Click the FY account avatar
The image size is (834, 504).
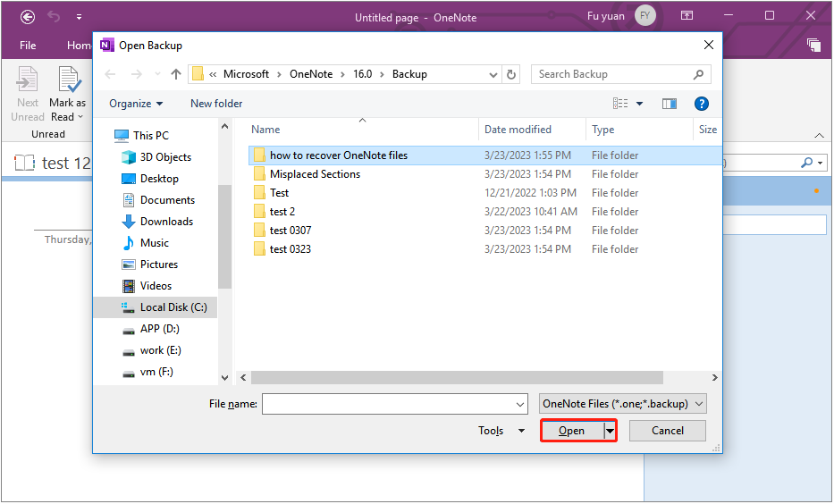click(644, 16)
